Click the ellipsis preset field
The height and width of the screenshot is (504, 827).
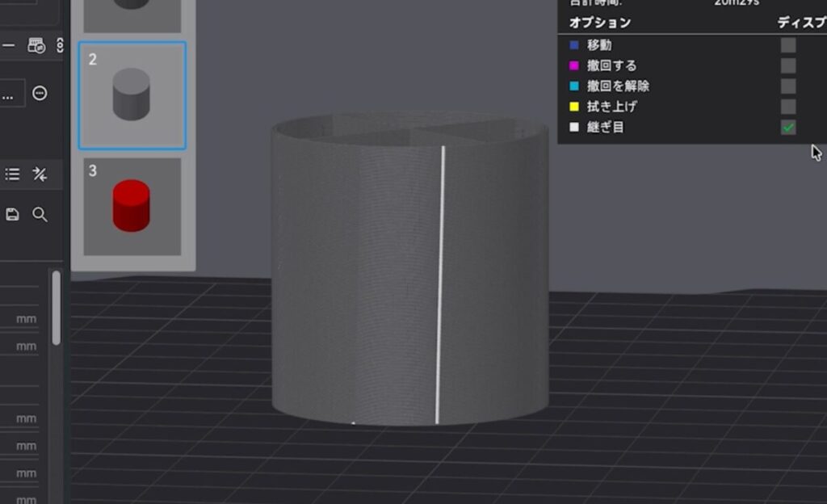(x=10, y=94)
